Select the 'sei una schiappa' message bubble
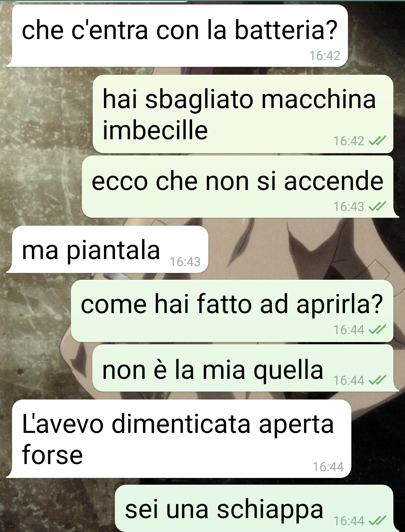Screen dimensions: 405x532 tap(254, 508)
